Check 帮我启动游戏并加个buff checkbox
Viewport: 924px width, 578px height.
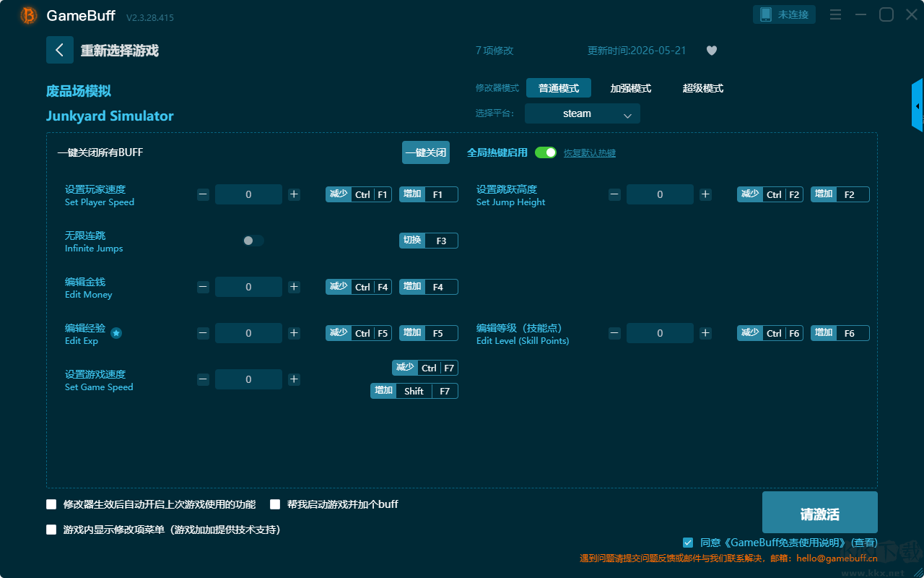click(275, 504)
